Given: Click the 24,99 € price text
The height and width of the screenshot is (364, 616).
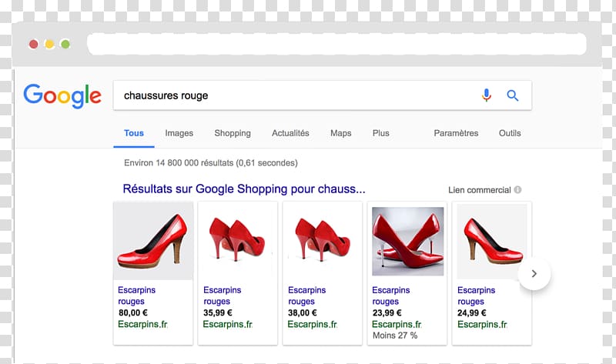Looking at the screenshot, I should (472, 313).
